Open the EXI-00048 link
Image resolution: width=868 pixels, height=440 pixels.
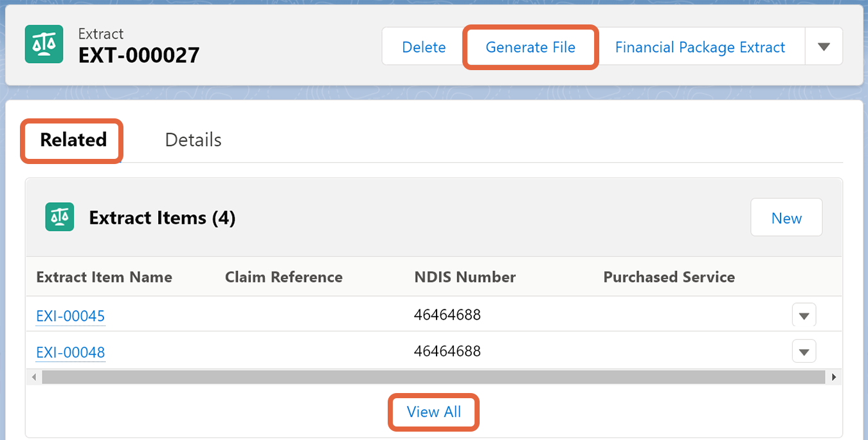coord(70,352)
